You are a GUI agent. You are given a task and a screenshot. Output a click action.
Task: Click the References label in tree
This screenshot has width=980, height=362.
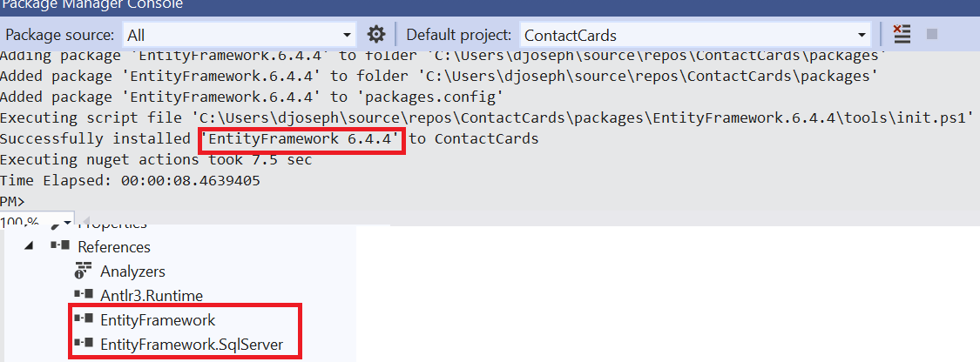tap(114, 246)
